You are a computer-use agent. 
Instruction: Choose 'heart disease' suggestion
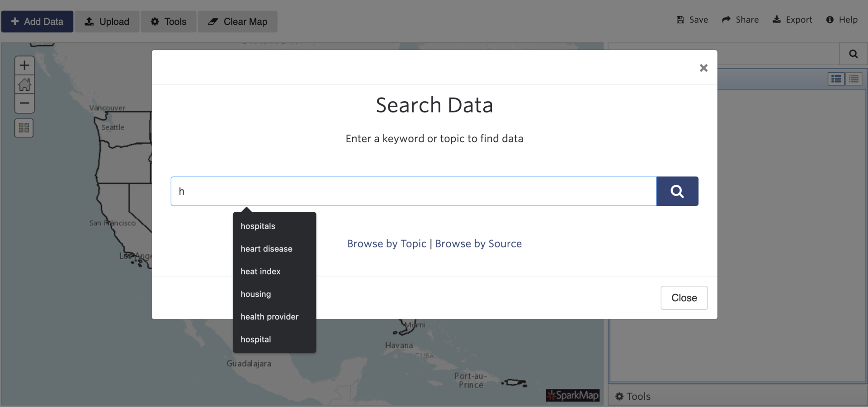[266, 249]
